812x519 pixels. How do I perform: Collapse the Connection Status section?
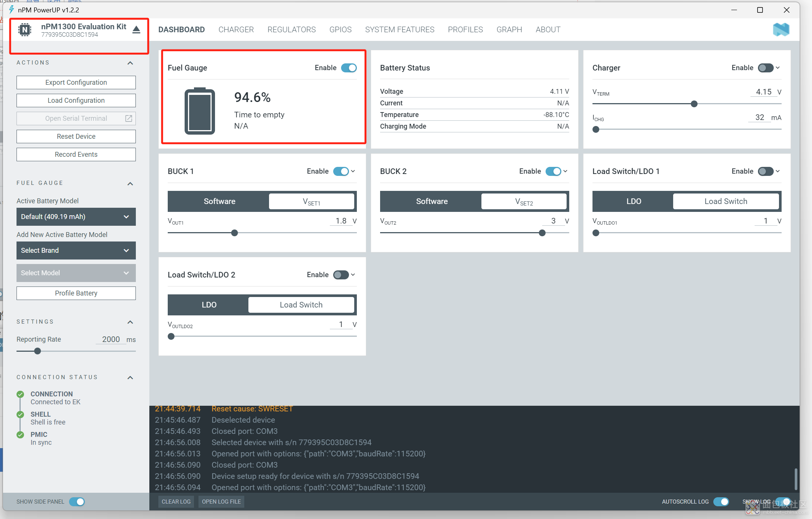click(x=130, y=378)
